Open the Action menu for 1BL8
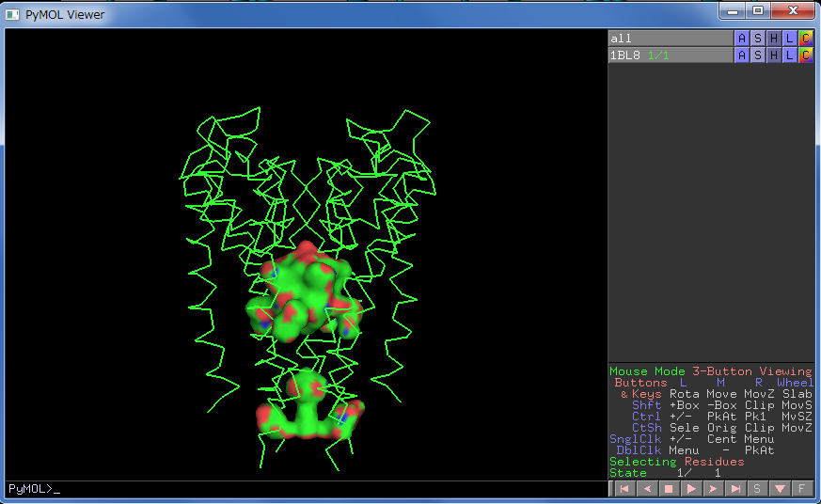Image resolution: width=821 pixels, height=504 pixels. tap(742, 55)
